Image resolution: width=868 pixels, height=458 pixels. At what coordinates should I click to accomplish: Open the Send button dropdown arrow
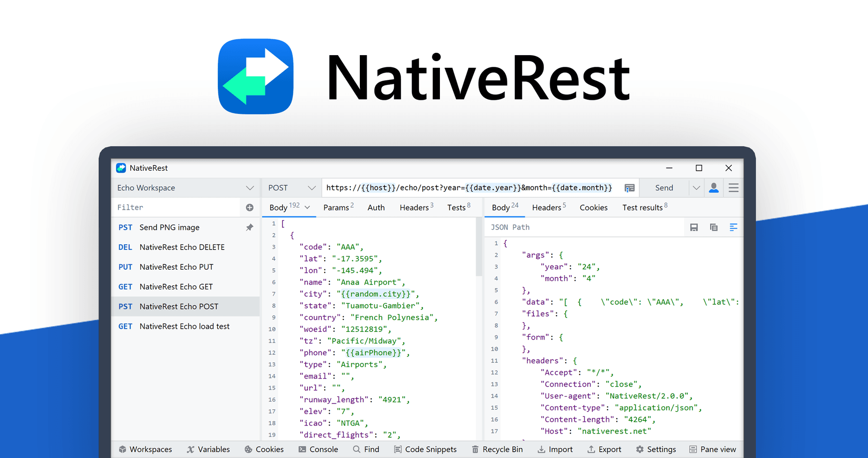(696, 187)
